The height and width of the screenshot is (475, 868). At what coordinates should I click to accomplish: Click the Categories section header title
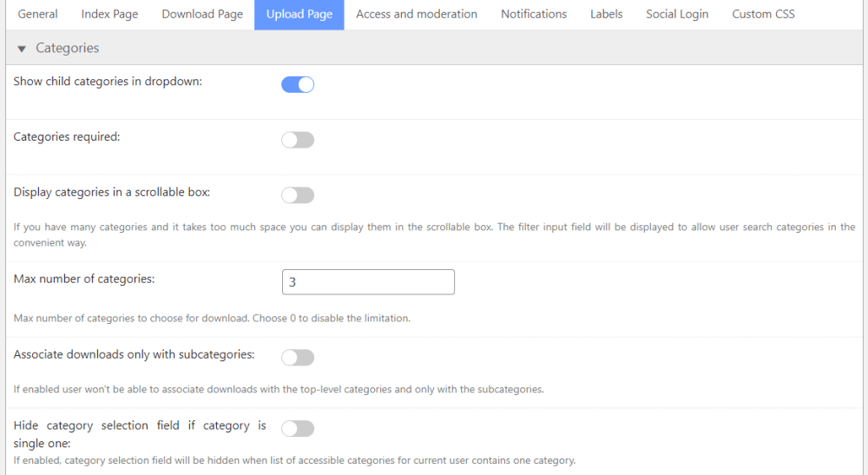click(x=68, y=49)
